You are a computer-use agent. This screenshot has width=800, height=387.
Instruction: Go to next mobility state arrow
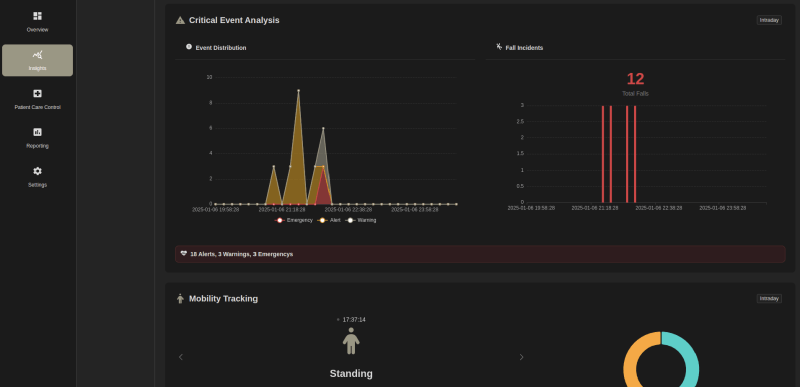click(x=521, y=357)
